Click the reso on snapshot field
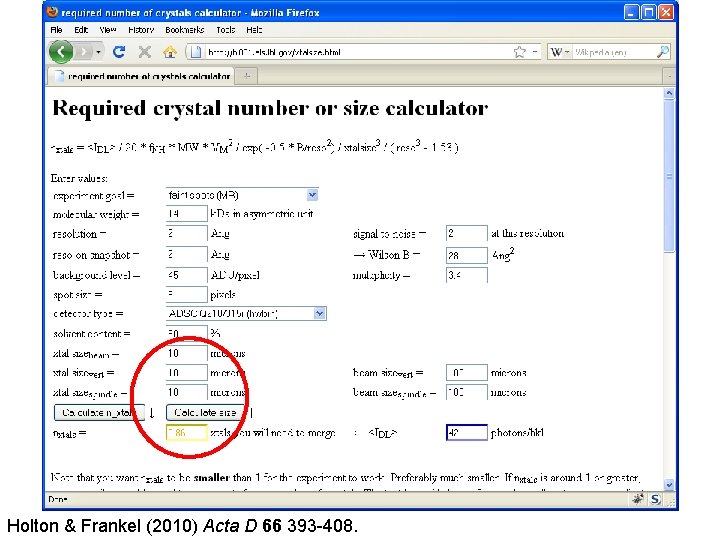The image size is (720, 540). 186,254
